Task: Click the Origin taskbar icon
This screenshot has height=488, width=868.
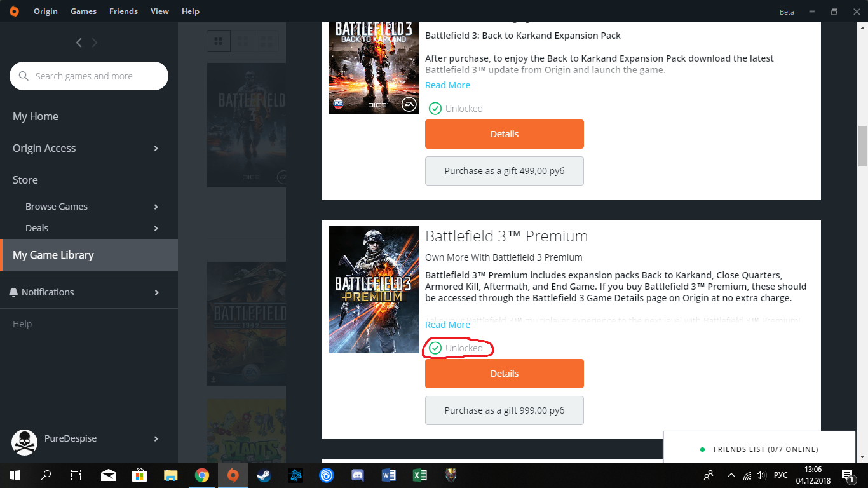Action: [233, 475]
